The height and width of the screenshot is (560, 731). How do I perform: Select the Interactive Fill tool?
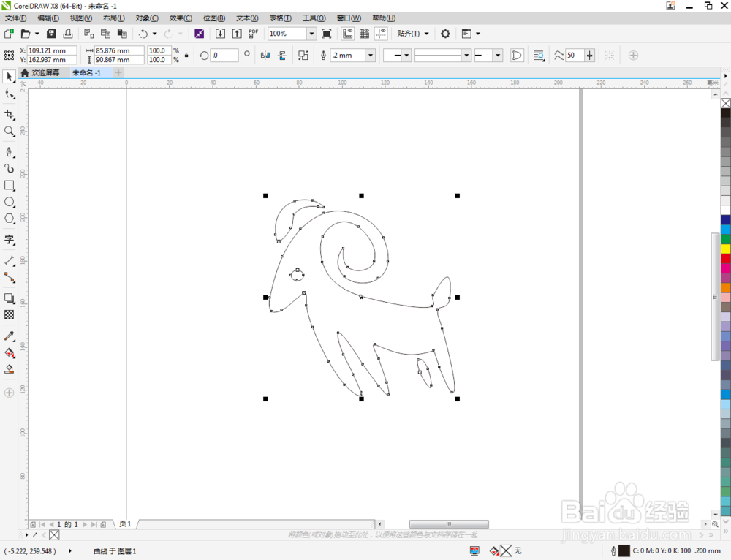(x=9, y=352)
